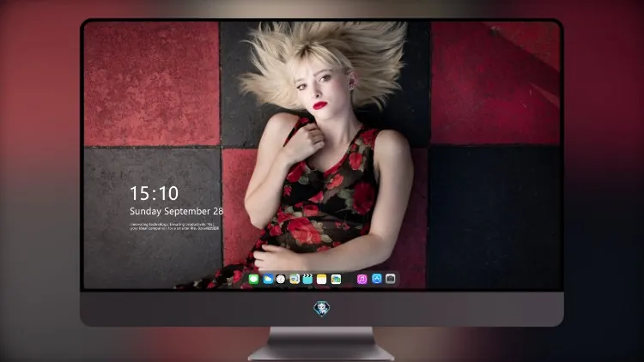This screenshot has width=644, height=362.
Task: Click the 15:10 clock widget
Action: [155, 193]
